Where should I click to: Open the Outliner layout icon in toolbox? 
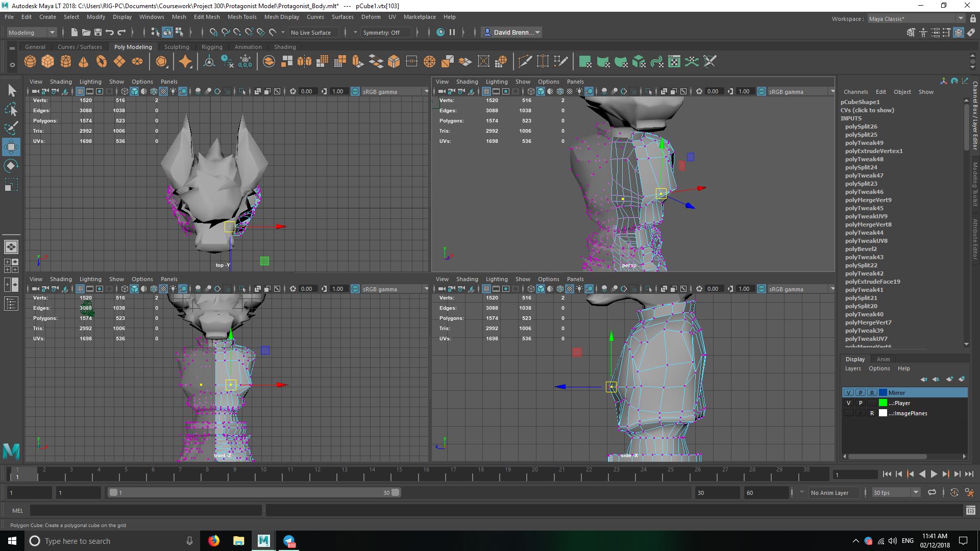(11, 304)
